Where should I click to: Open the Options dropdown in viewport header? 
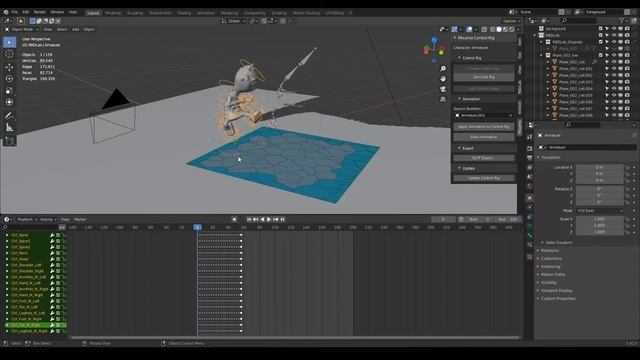(x=511, y=21)
